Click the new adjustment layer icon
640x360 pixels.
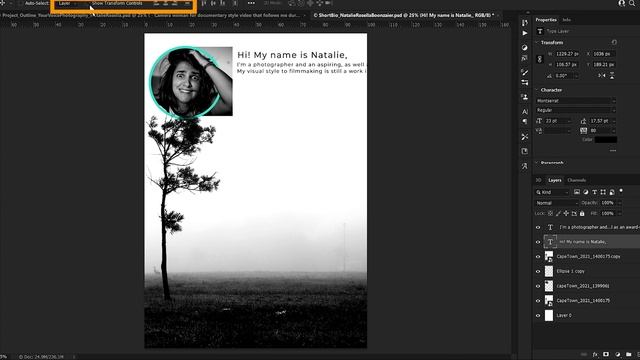click(618, 354)
